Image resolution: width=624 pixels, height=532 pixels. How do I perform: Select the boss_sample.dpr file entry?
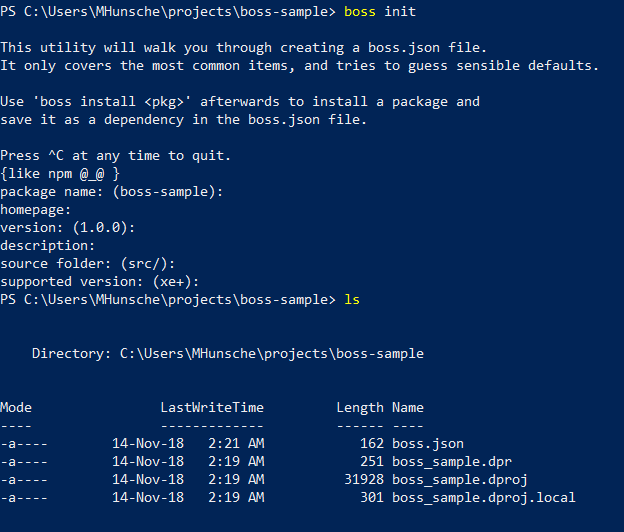452,462
